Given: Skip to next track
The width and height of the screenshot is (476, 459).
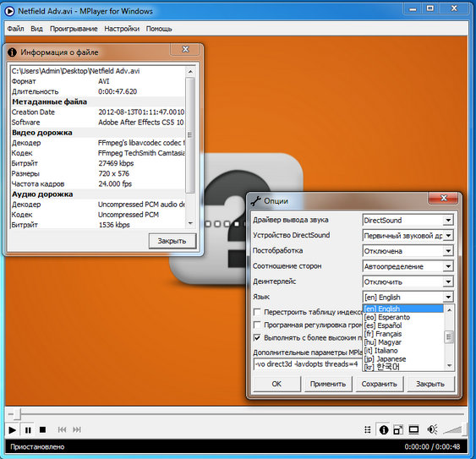Looking at the screenshot, I should [x=76, y=429].
